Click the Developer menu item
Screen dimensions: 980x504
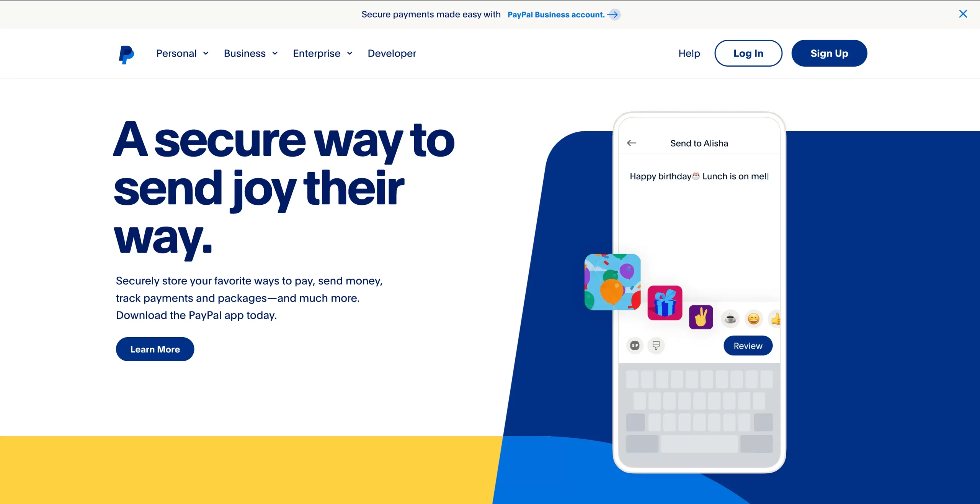point(392,53)
